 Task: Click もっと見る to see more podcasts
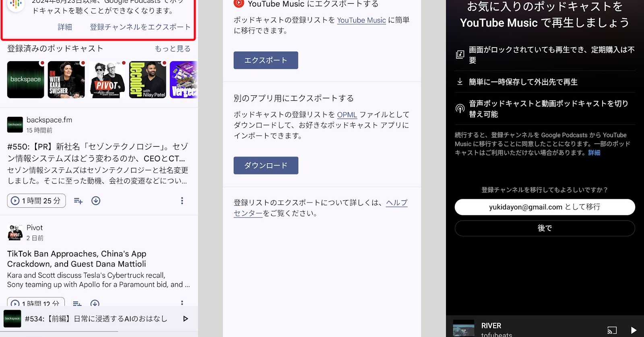point(173,49)
